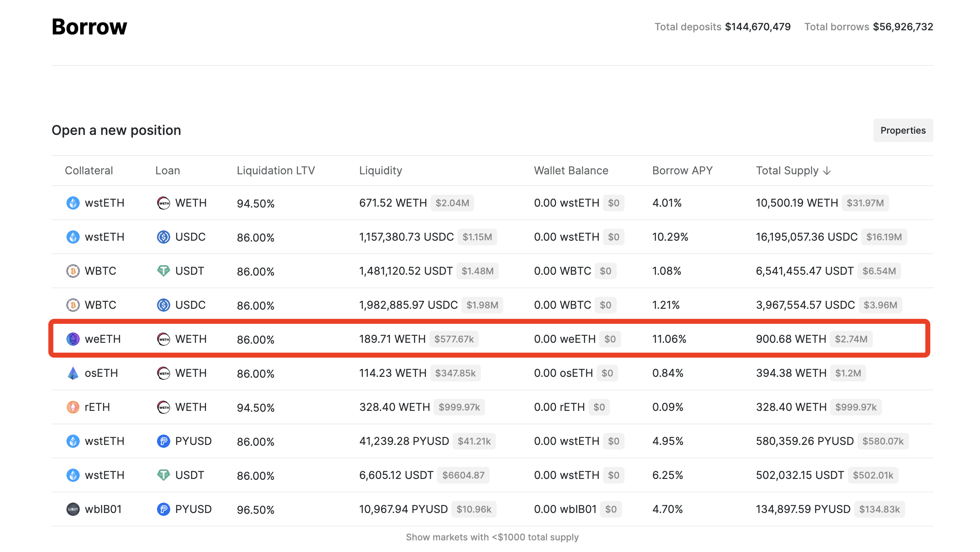
Task: Click the wbIB01 collateral token icon
Action: 73,509
